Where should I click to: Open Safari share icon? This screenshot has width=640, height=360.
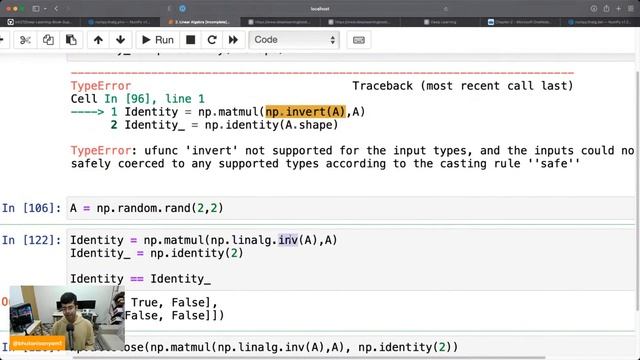(x=607, y=9)
